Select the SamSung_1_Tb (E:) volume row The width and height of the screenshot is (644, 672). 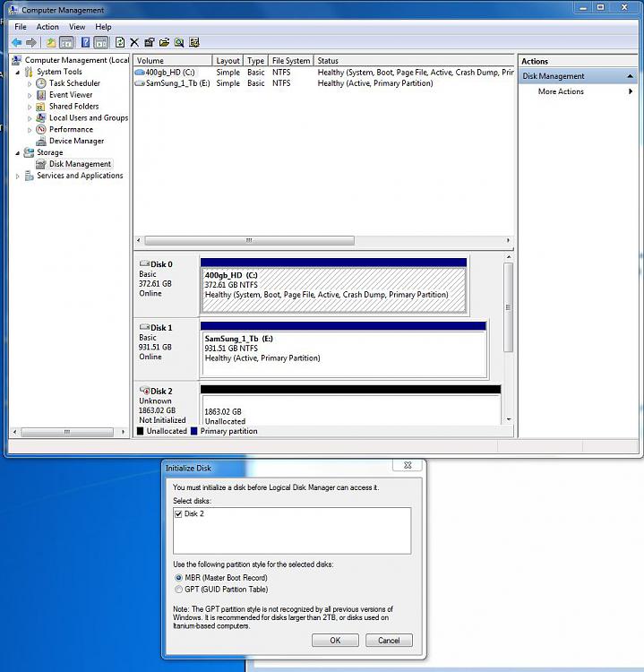coord(324,83)
